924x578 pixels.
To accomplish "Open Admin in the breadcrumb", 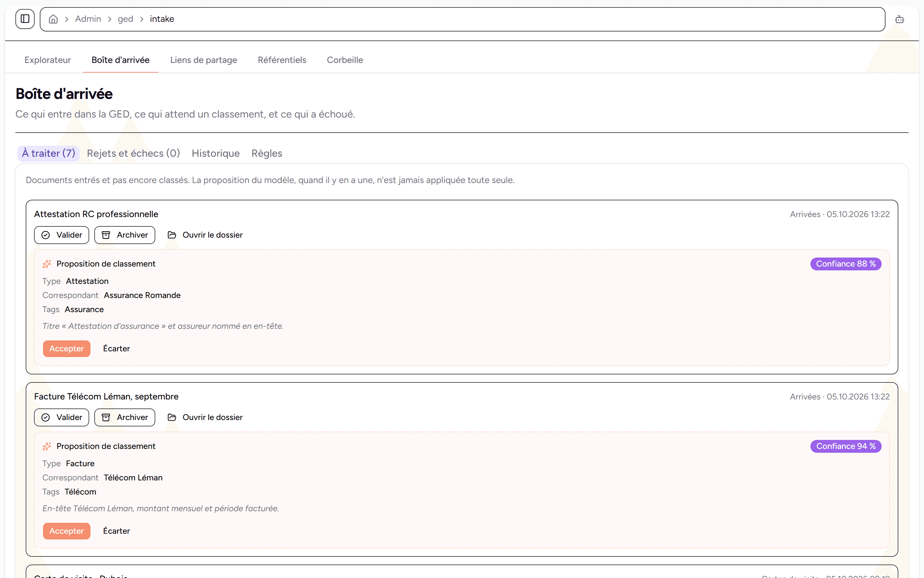I will pyautogui.click(x=88, y=19).
